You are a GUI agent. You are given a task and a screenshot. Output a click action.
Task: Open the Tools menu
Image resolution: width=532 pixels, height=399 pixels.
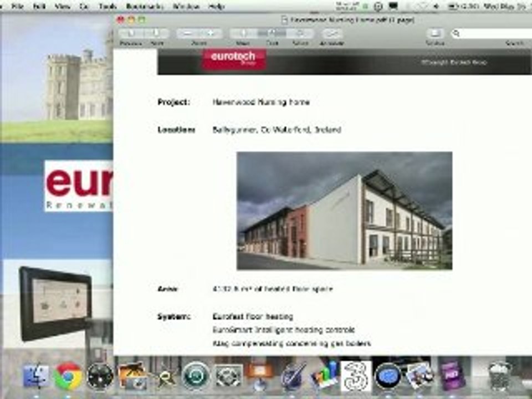pos(108,6)
